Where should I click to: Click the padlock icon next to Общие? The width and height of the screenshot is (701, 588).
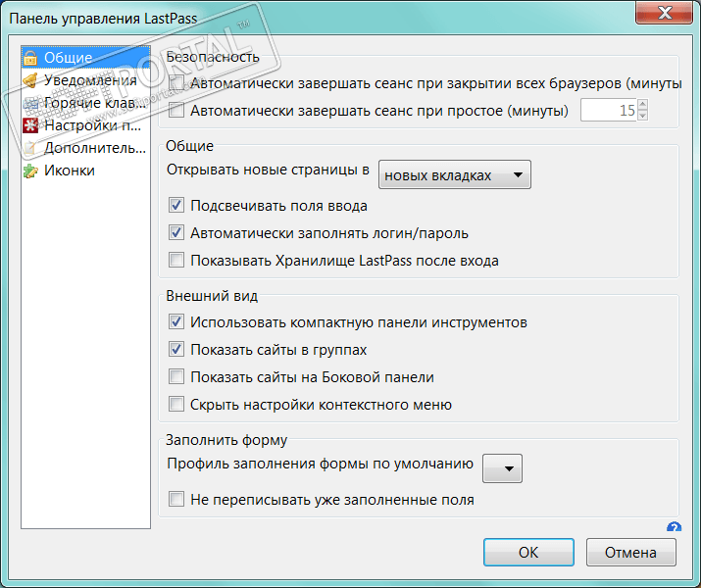[x=30, y=58]
